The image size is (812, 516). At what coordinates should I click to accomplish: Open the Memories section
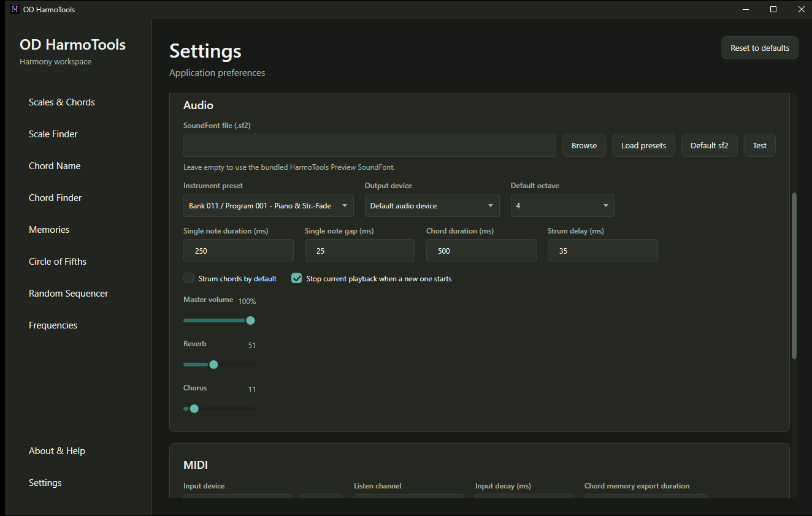pyautogui.click(x=49, y=230)
